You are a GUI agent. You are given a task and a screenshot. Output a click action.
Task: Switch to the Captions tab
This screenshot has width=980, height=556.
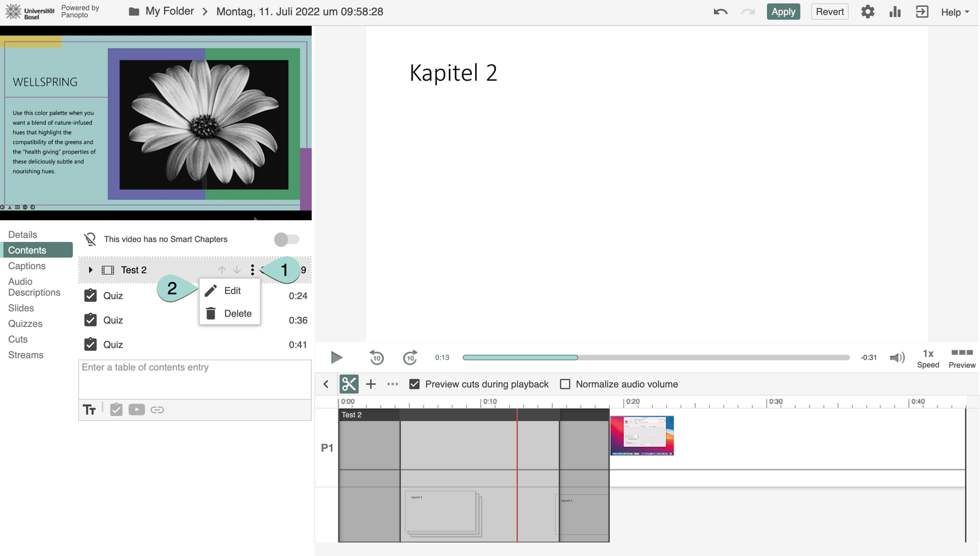point(27,266)
